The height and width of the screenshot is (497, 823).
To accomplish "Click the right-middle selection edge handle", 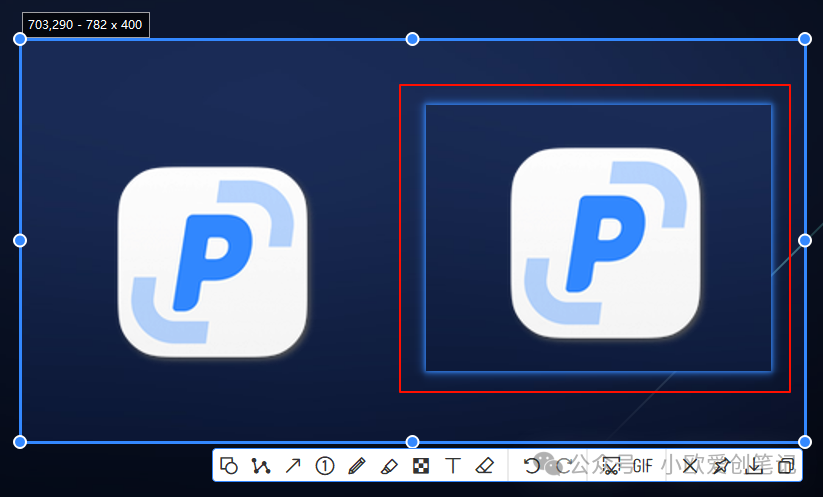I will (x=805, y=240).
